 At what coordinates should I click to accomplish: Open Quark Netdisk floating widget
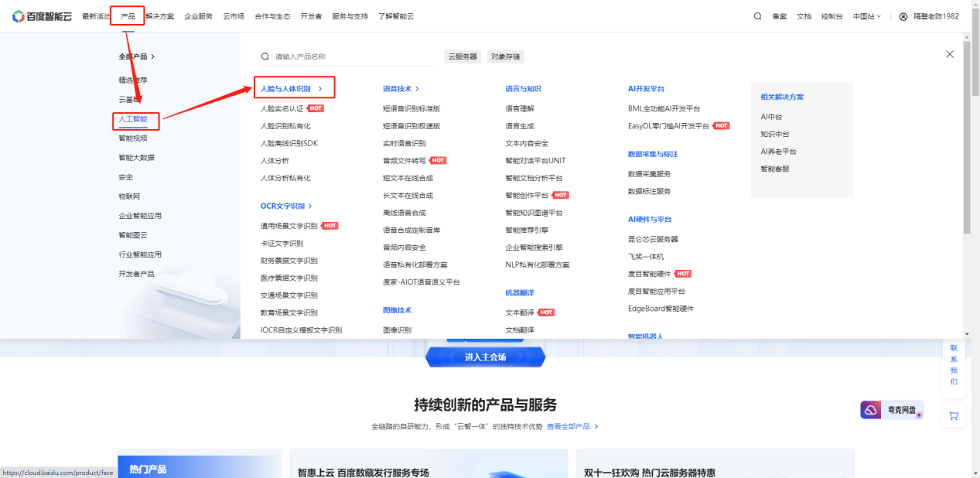point(892,410)
